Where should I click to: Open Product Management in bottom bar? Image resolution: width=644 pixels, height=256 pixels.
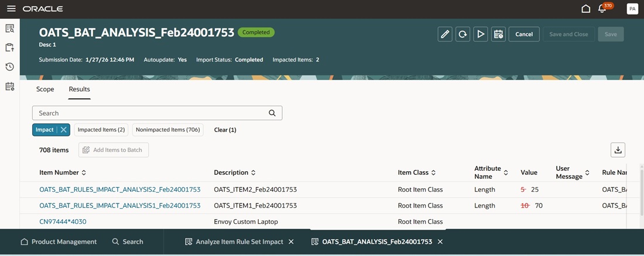point(59,241)
